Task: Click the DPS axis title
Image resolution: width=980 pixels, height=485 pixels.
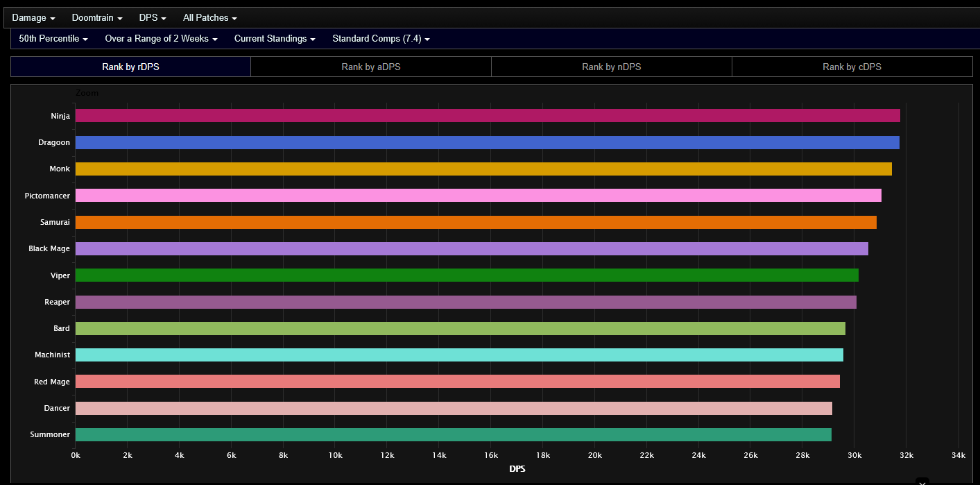Action: [x=517, y=469]
